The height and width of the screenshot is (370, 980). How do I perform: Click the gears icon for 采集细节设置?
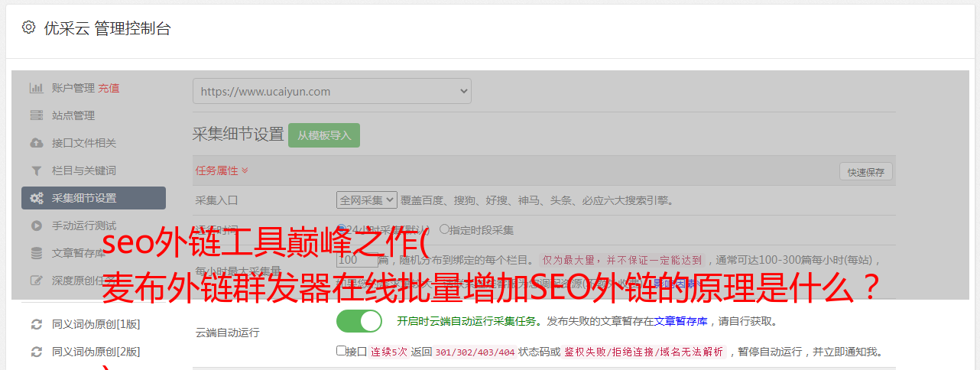[x=36, y=198]
